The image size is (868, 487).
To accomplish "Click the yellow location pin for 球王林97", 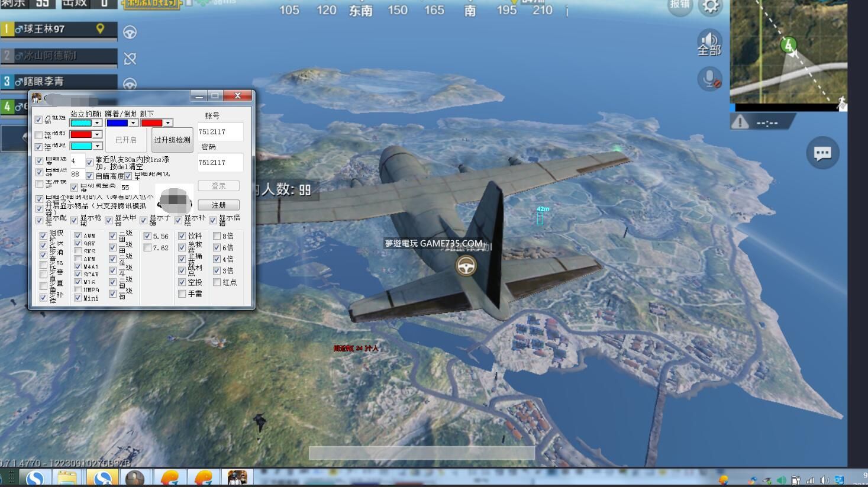I will coord(101,28).
